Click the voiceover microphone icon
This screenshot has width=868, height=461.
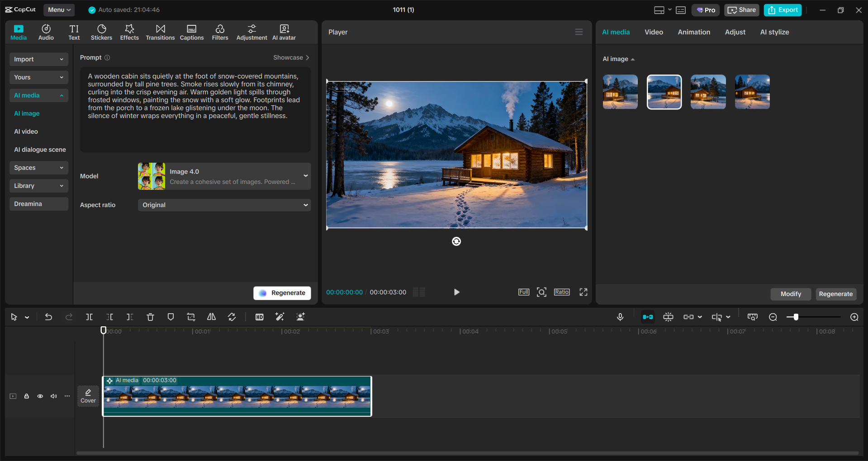pyautogui.click(x=620, y=317)
